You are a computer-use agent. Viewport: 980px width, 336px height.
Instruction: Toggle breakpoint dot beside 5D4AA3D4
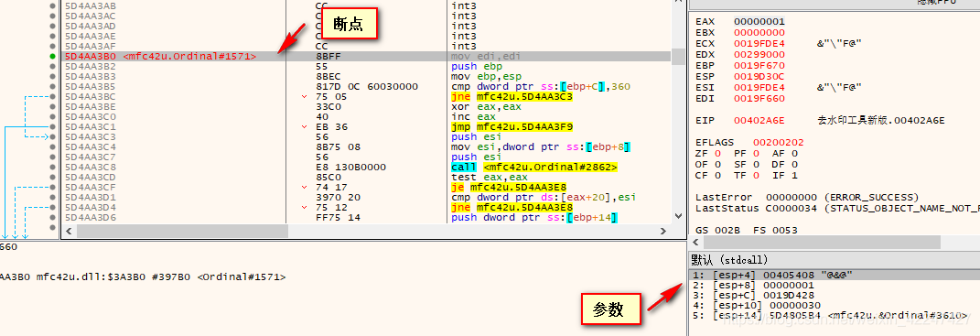pyautogui.click(x=52, y=207)
